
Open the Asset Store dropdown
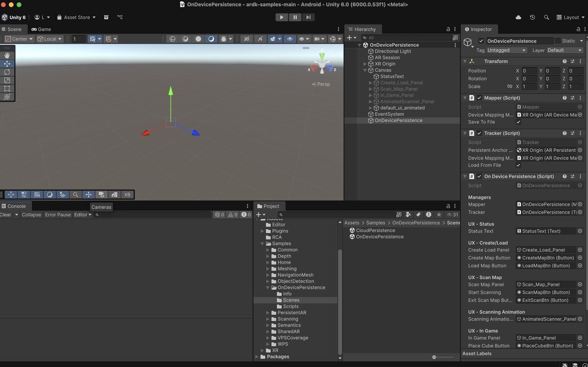coord(76,17)
